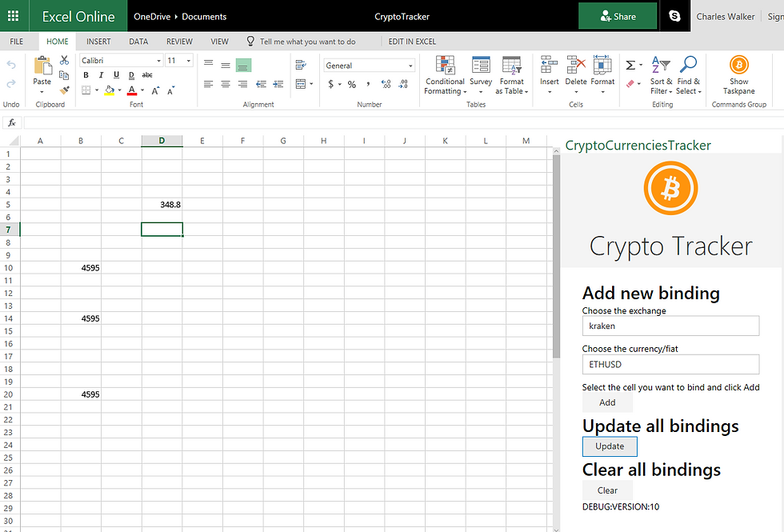
Task: Click the Decrease Indent icon
Action: (x=261, y=84)
